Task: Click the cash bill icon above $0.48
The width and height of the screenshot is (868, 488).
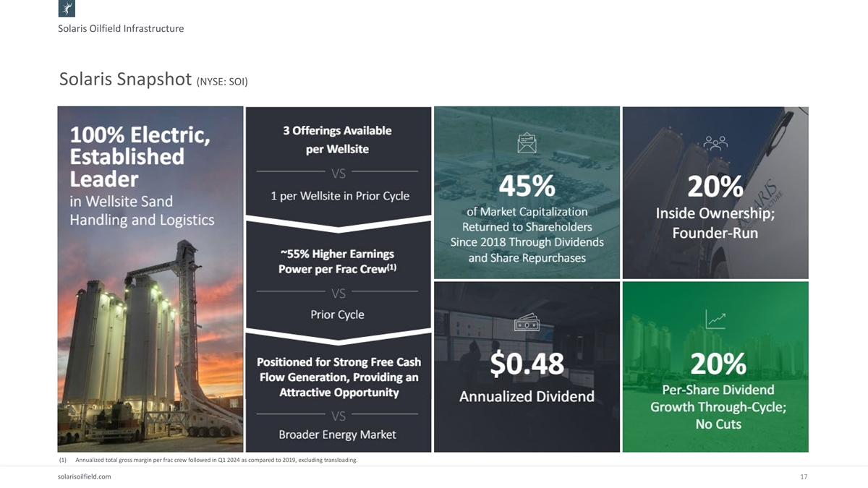Action: point(527,325)
